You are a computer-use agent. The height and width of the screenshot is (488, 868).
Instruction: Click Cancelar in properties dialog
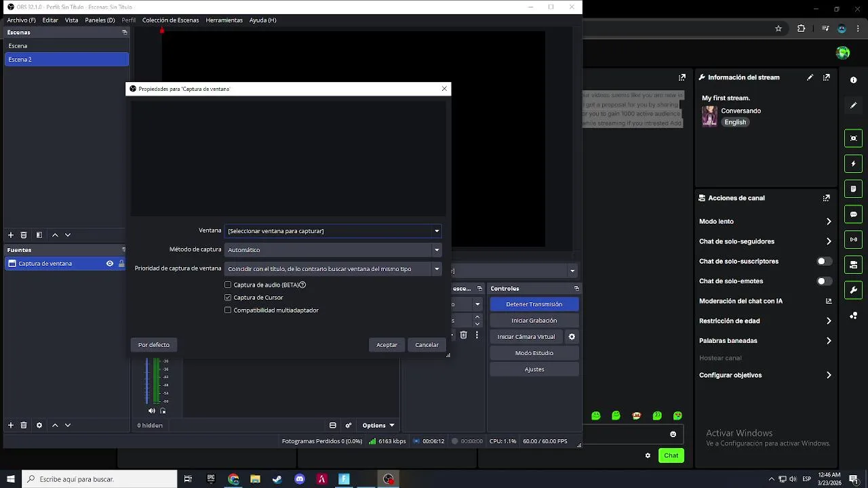pos(427,345)
